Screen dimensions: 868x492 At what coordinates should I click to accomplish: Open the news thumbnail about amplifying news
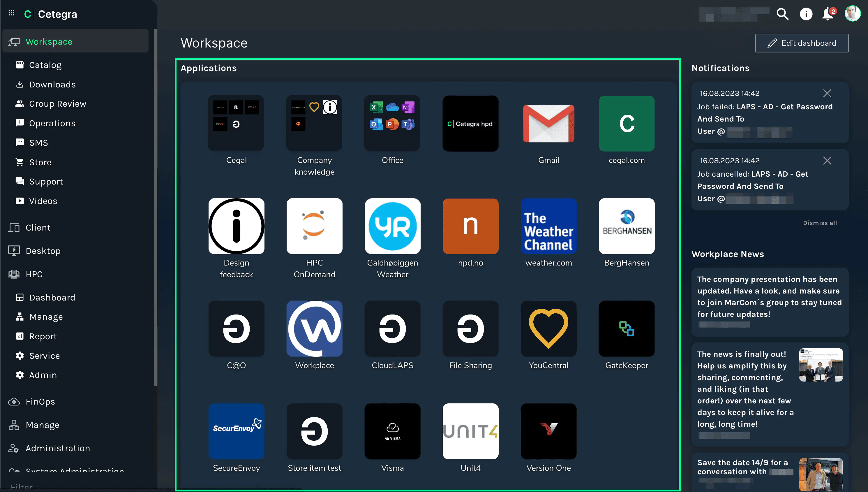point(821,365)
